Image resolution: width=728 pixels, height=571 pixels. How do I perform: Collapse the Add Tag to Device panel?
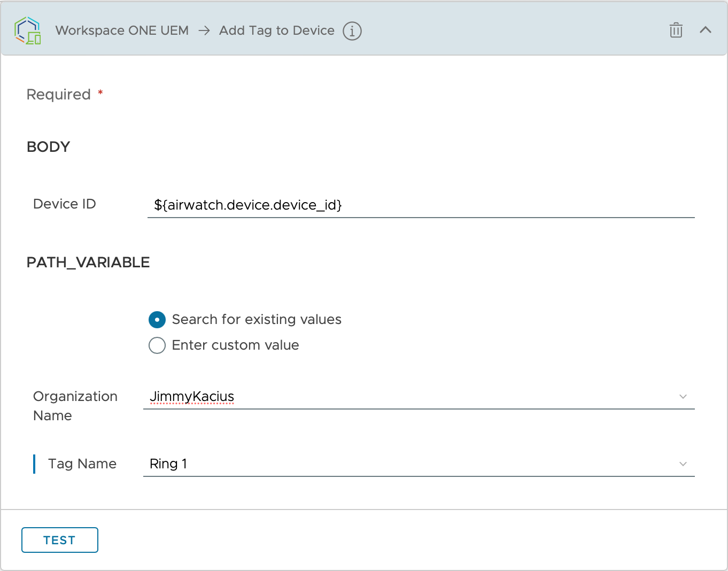pyautogui.click(x=706, y=30)
